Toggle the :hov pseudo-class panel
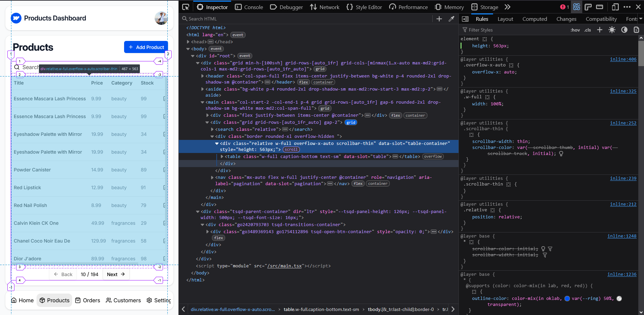 click(x=575, y=30)
